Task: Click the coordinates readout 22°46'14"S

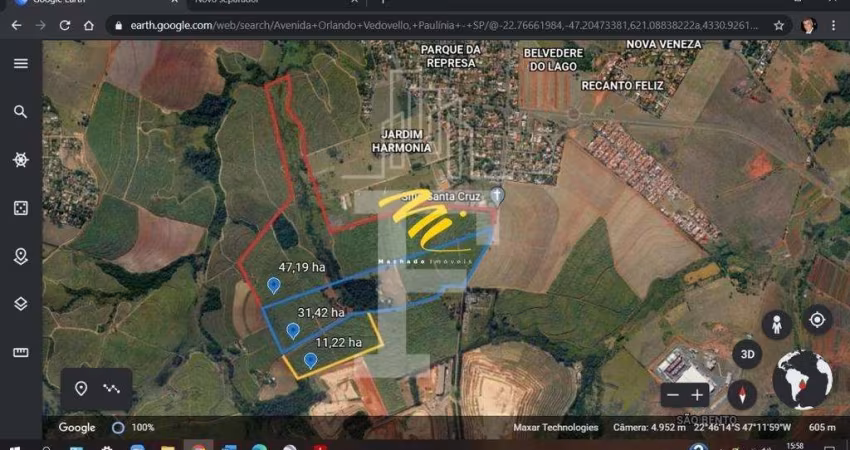Action: point(743,427)
